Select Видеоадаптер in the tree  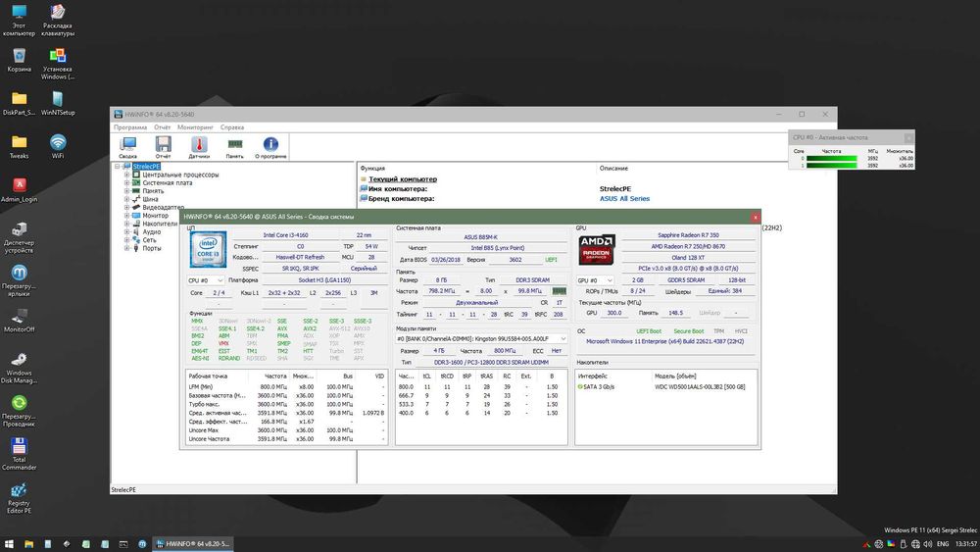[163, 207]
